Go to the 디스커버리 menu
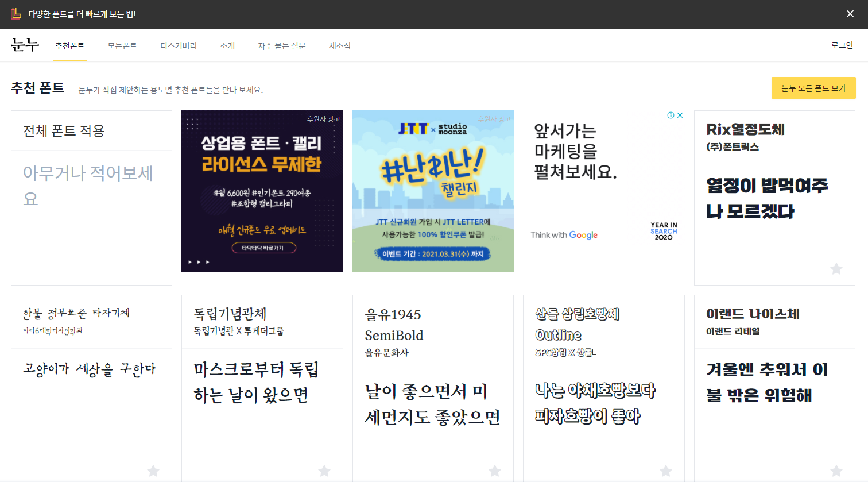The image size is (868, 482). tap(179, 45)
